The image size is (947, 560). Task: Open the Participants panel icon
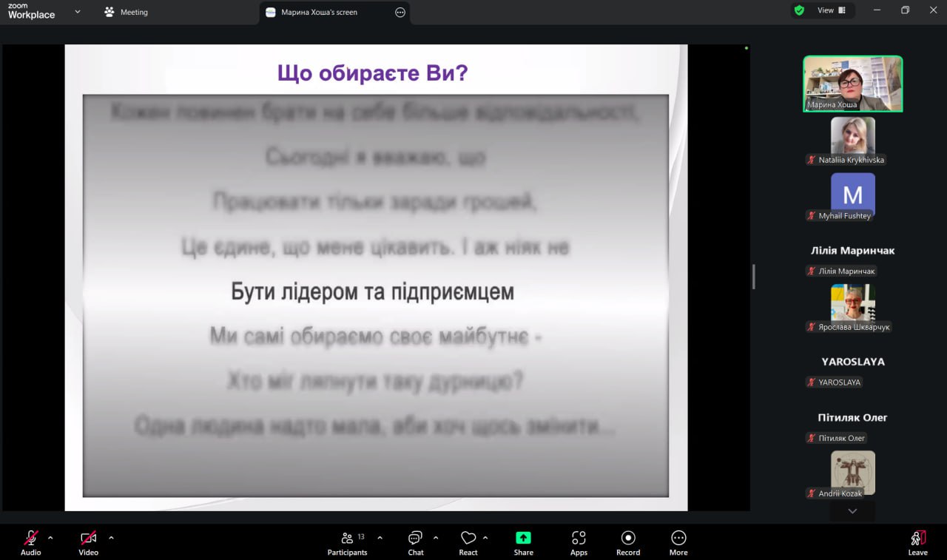click(347, 539)
